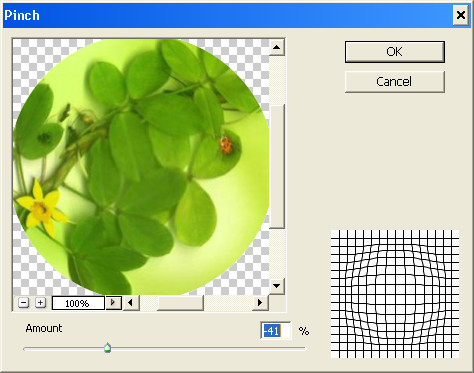Click the Amount percentage input field
The height and width of the screenshot is (373, 474).
click(x=276, y=331)
